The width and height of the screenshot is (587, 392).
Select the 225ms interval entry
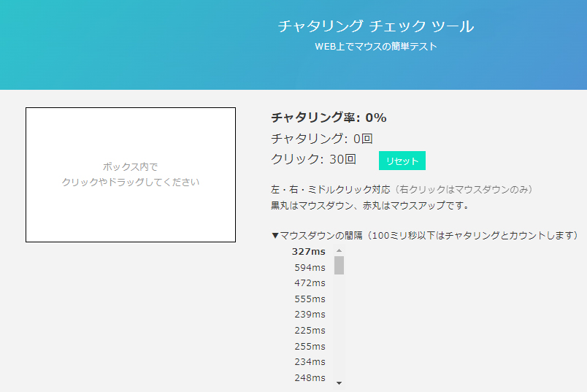[x=310, y=331]
